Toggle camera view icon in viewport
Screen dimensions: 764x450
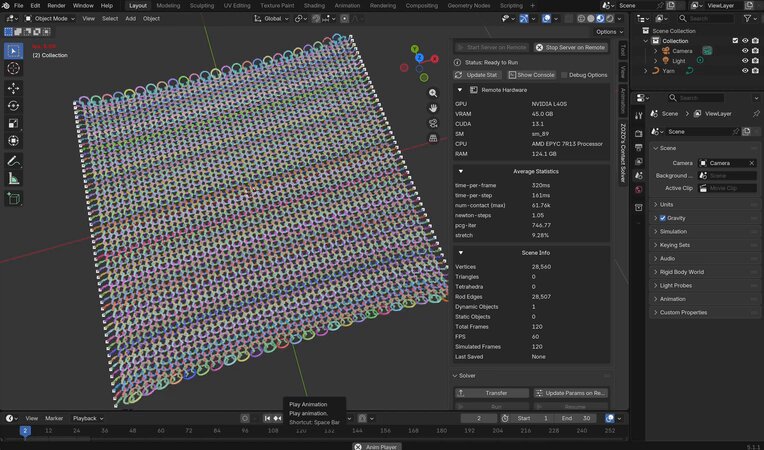[433, 123]
